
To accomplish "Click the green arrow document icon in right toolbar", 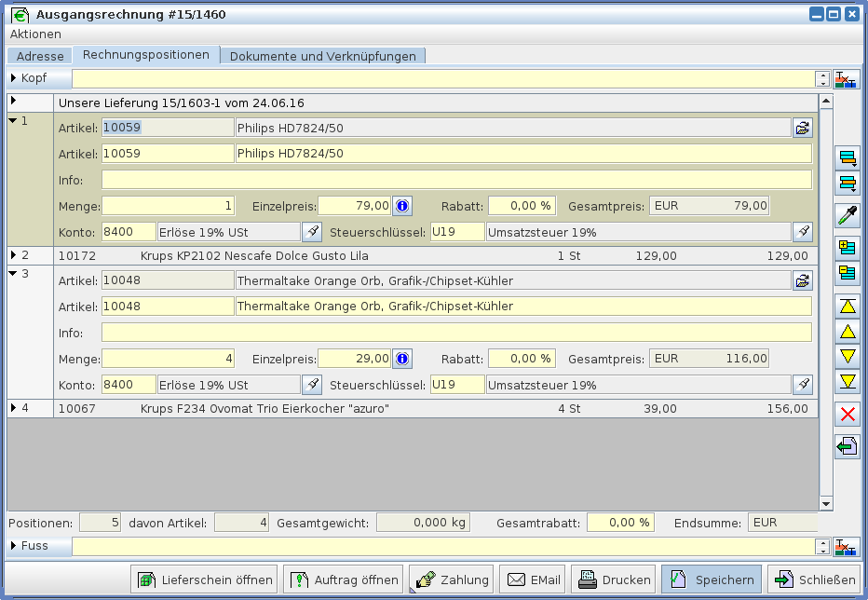I will tap(848, 446).
